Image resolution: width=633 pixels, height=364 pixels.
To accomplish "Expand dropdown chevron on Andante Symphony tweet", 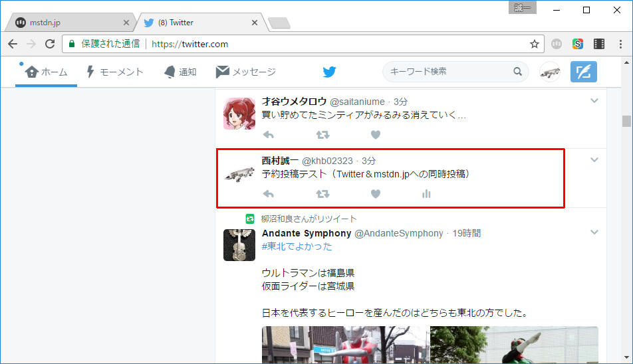I will pos(594,232).
